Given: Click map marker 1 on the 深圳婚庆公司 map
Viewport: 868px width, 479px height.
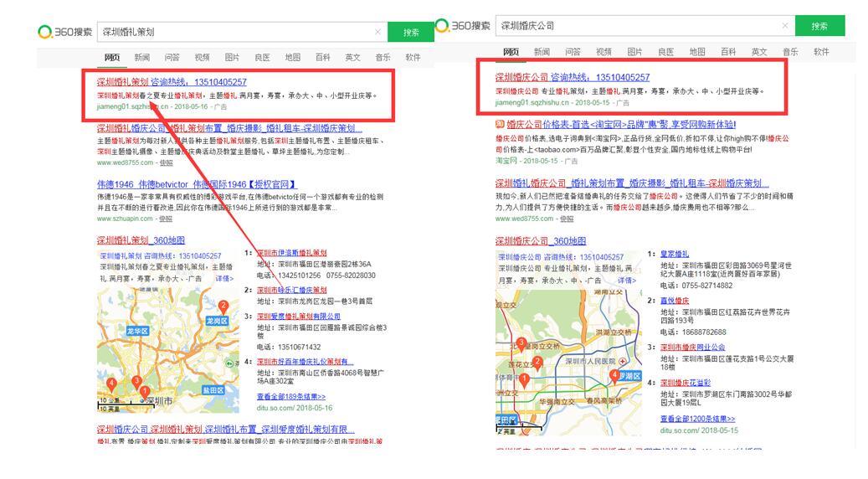Looking at the screenshot, I should [524, 380].
